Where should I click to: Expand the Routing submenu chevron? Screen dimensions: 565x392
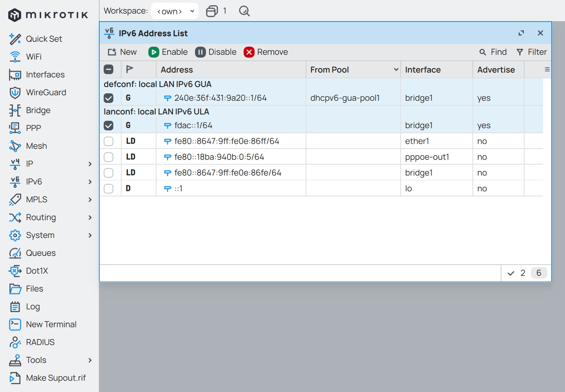[90, 217]
